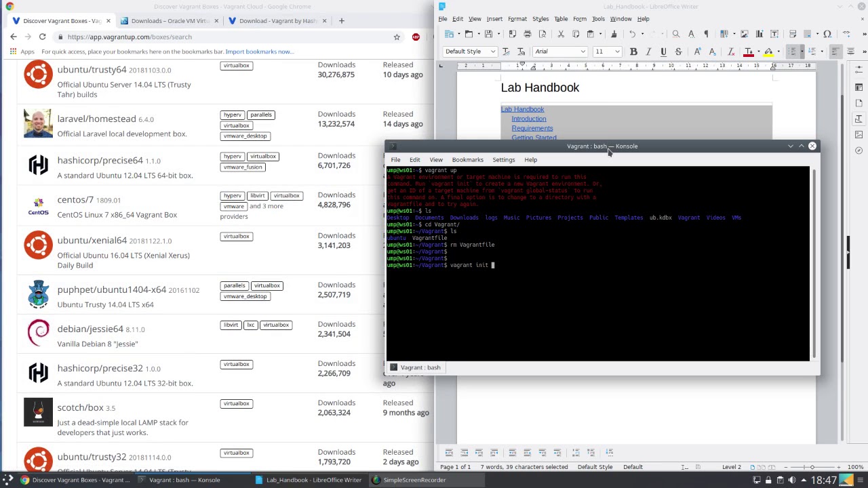This screenshot has width=868, height=488.
Task: Click the Print icon in Writer toolbar
Action: (527, 34)
